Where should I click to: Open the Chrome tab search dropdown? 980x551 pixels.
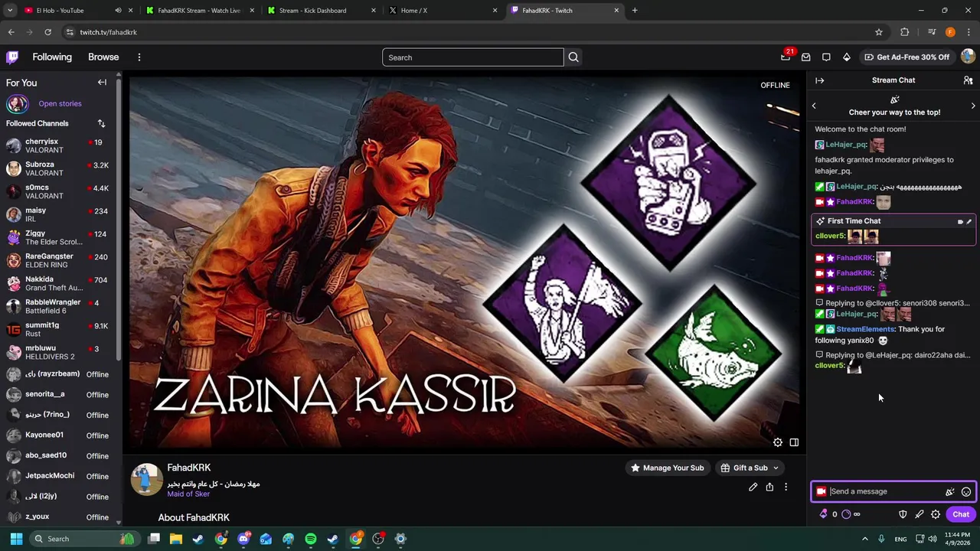click(x=10, y=11)
